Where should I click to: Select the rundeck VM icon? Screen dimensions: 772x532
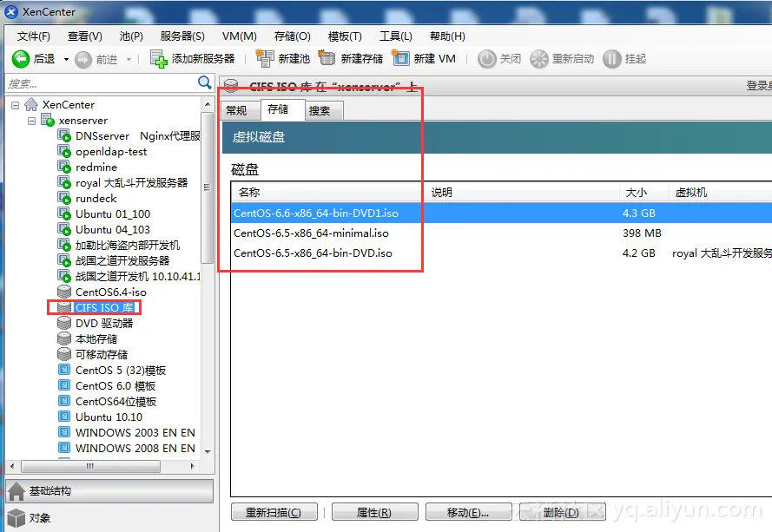pyautogui.click(x=64, y=199)
